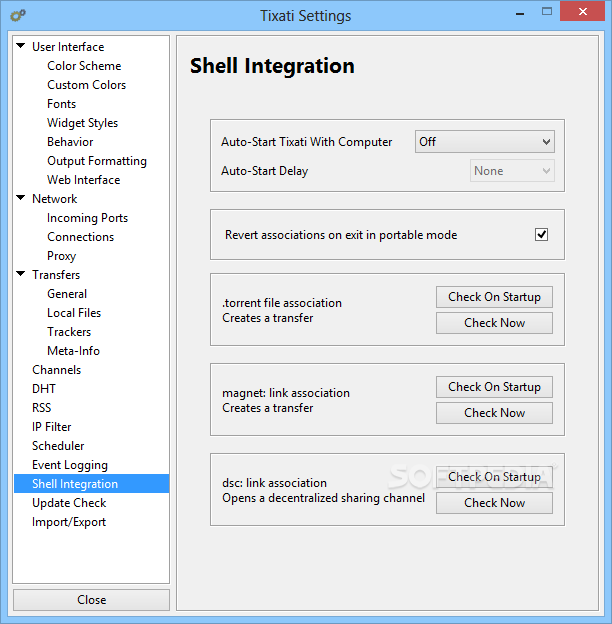The height and width of the screenshot is (624, 612).
Task: Open Proxy settings
Action: point(61,256)
